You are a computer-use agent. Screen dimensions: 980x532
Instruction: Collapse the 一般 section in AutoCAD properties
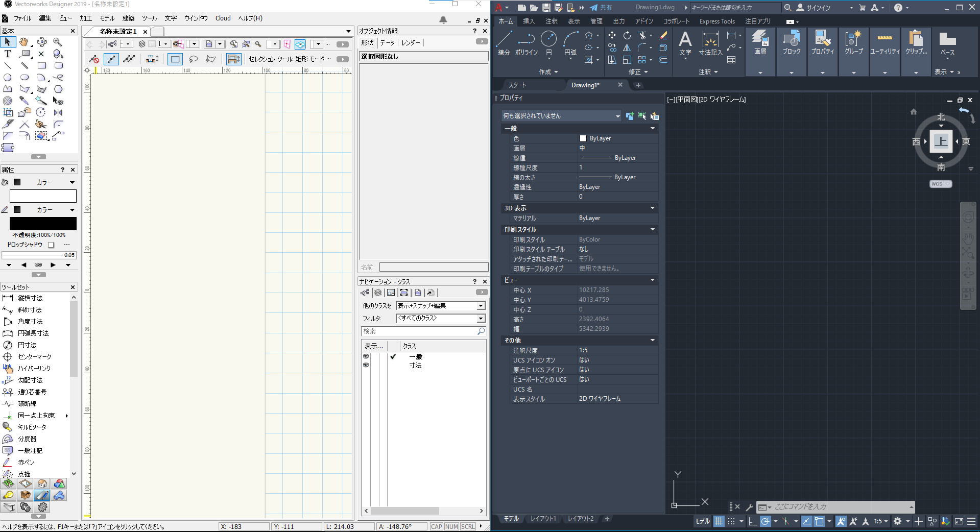tap(652, 129)
